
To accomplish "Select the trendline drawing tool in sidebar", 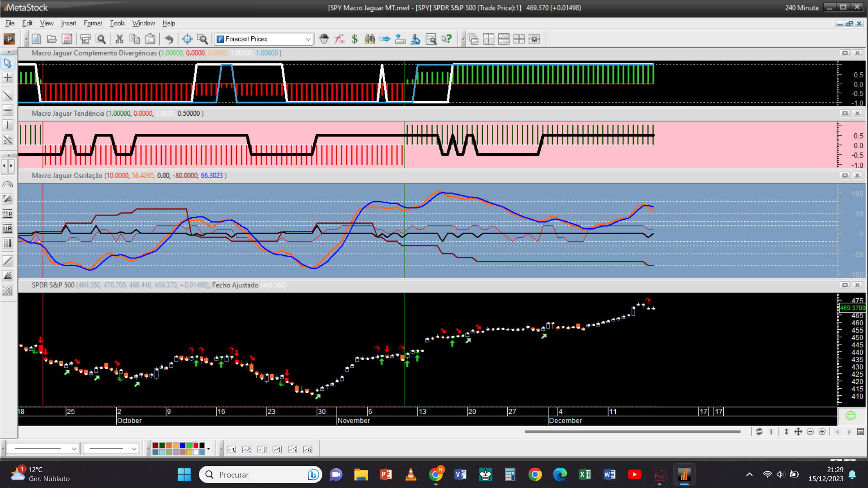I will click(8, 95).
